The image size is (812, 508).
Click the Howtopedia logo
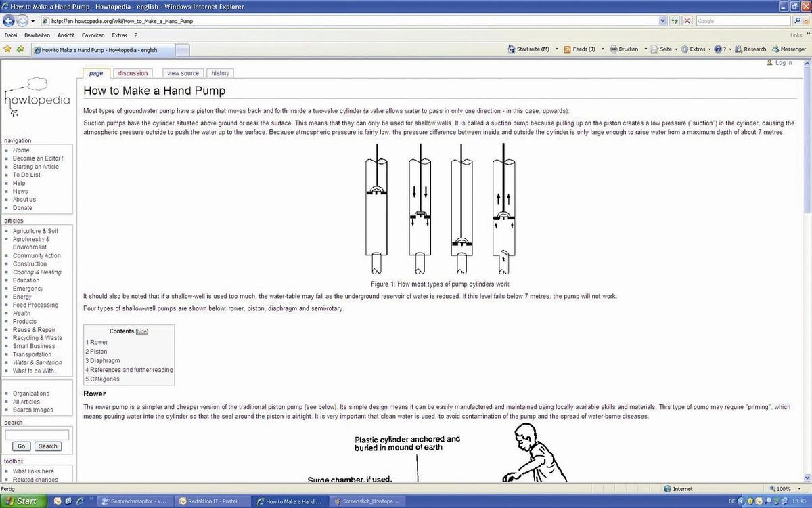pos(37,96)
